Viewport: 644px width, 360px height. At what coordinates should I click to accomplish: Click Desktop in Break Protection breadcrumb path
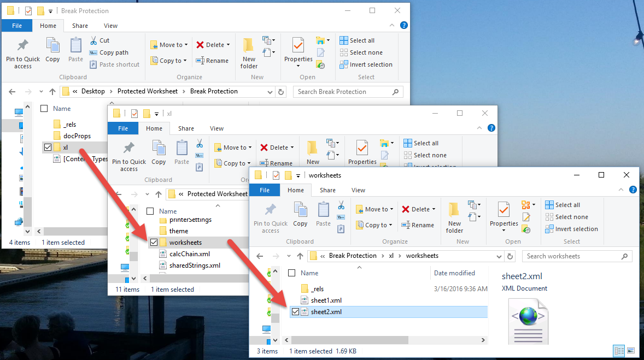click(x=93, y=91)
